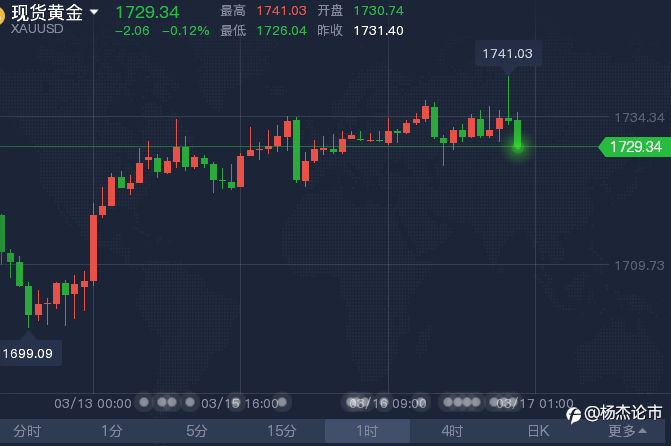
Task: Click the 1741.03 high price label
Action: pos(506,53)
